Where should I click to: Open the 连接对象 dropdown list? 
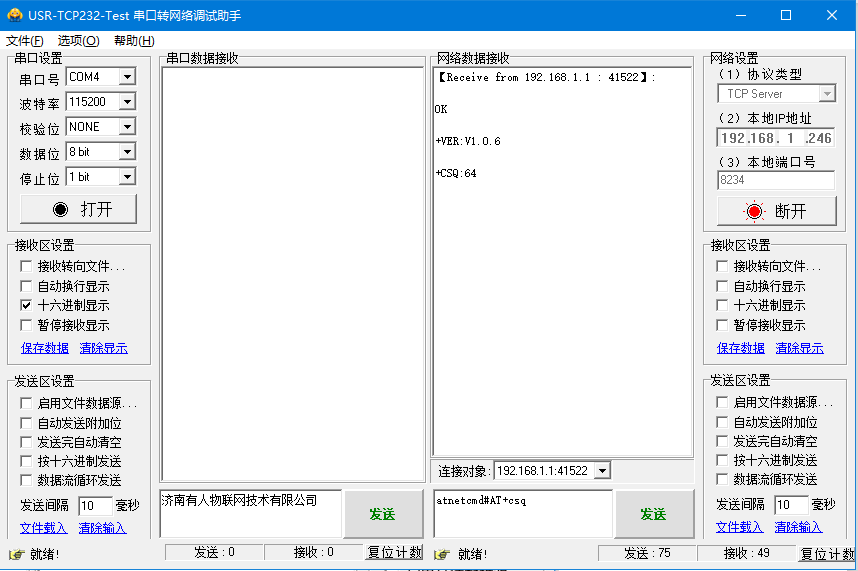(x=601, y=470)
